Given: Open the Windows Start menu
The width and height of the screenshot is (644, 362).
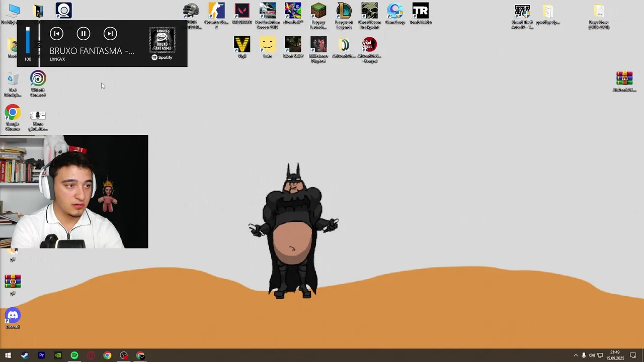Looking at the screenshot, I should pos(8,355).
